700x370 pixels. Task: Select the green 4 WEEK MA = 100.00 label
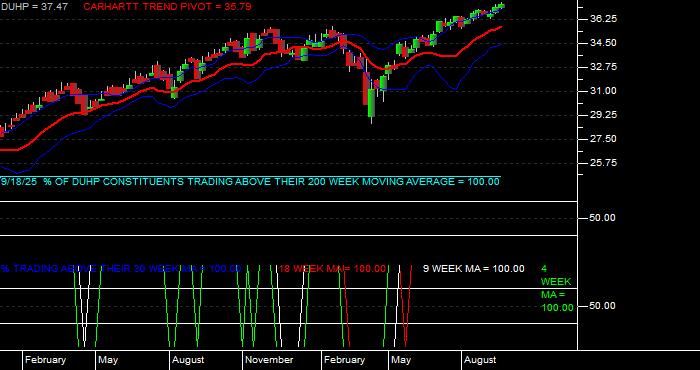pyautogui.click(x=557, y=288)
